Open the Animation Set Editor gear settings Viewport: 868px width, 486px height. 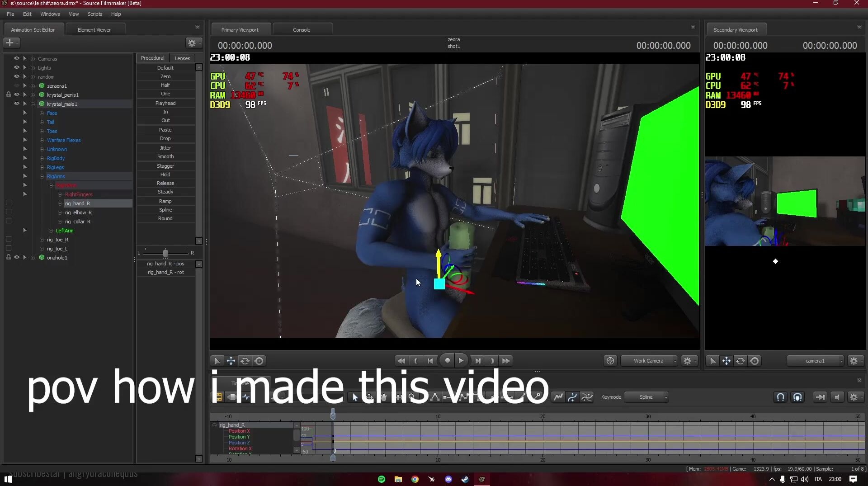click(192, 43)
